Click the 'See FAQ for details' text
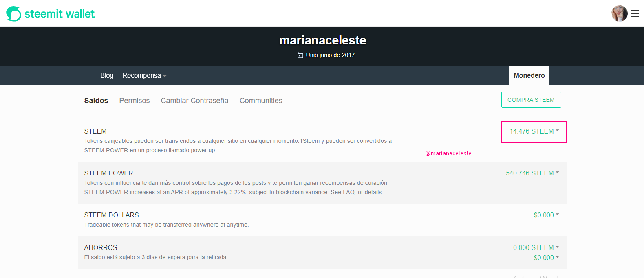The image size is (644, 278). 357,192
